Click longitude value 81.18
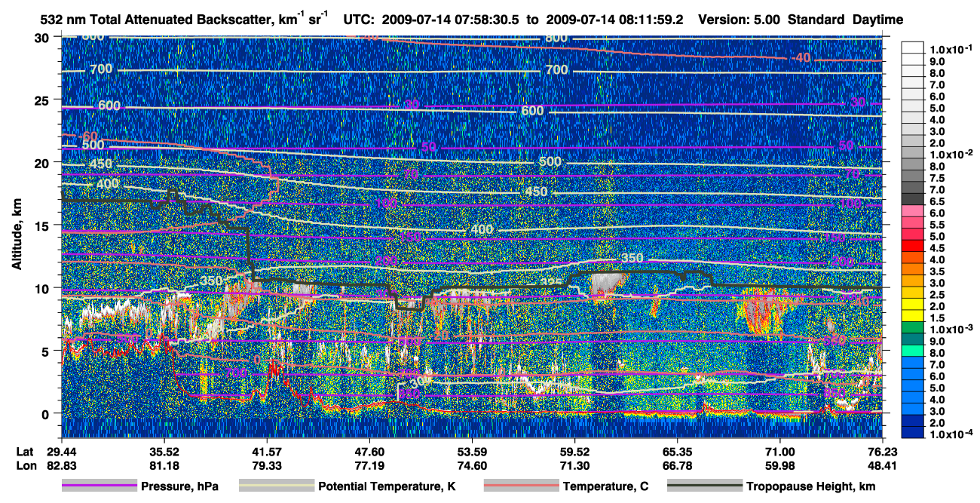The height and width of the screenshot is (503, 980). click(164, 465)
